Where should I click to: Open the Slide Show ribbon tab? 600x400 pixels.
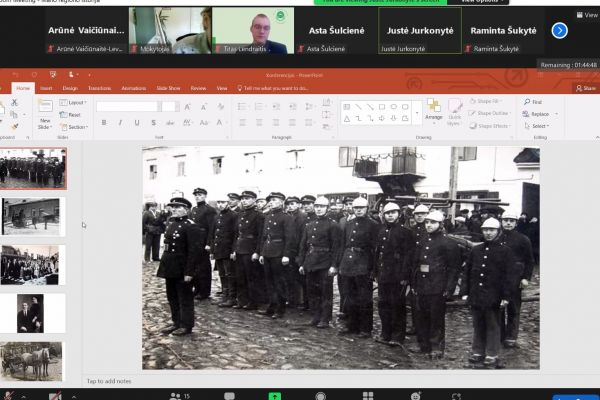(x=168, y=88)
